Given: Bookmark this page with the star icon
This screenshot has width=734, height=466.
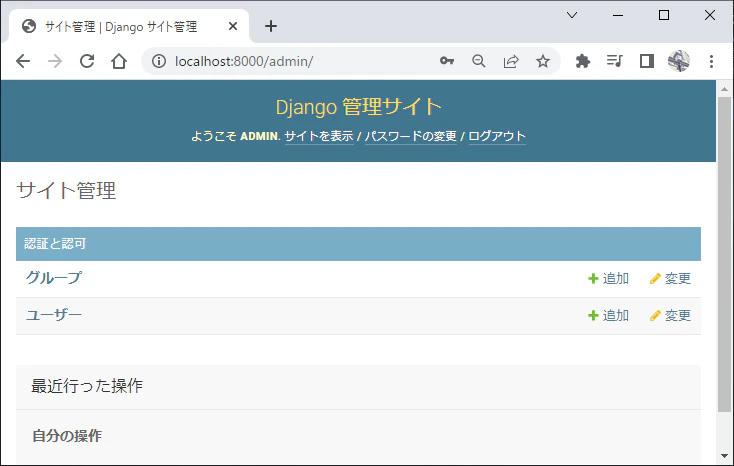Looking at the screenshot, I should coord(543,61).
